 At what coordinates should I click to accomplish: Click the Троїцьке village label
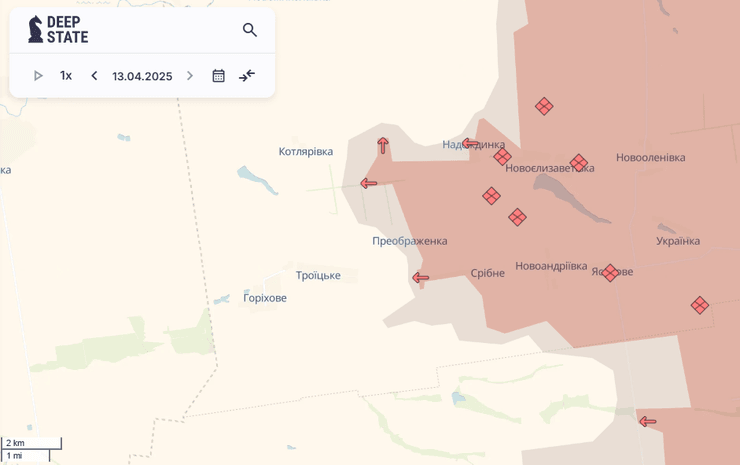(x=318, y=276)
